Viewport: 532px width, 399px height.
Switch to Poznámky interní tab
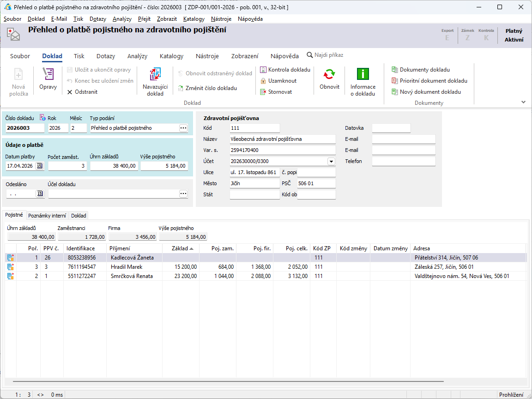(47, 216)
